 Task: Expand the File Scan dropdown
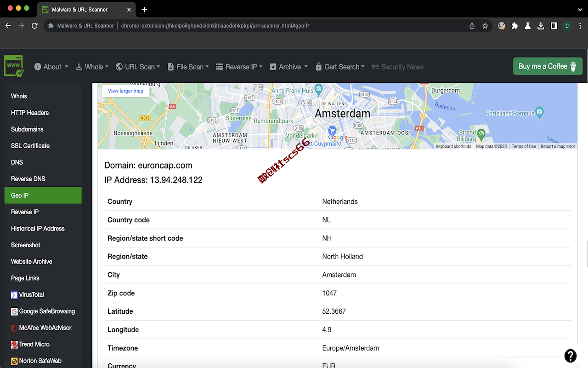pos(188,67)
